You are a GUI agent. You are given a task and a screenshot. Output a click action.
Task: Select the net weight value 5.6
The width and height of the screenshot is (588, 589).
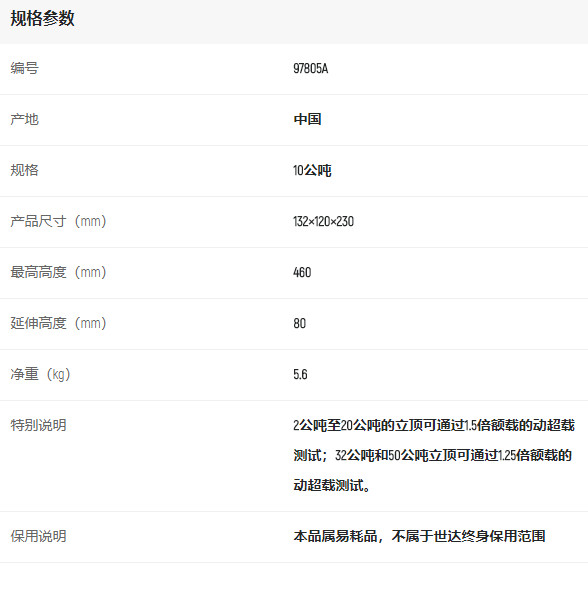(300, 374)
